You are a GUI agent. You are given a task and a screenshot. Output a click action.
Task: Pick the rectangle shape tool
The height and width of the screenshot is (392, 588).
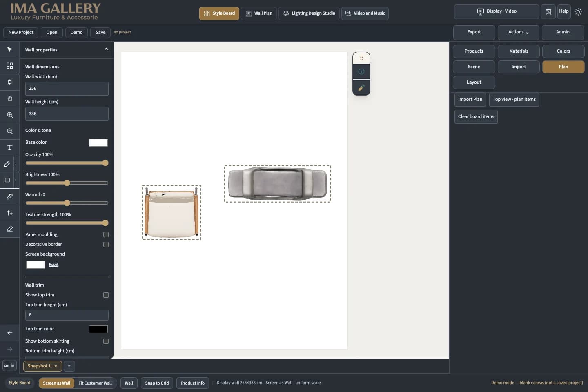(x=7, y=180)
